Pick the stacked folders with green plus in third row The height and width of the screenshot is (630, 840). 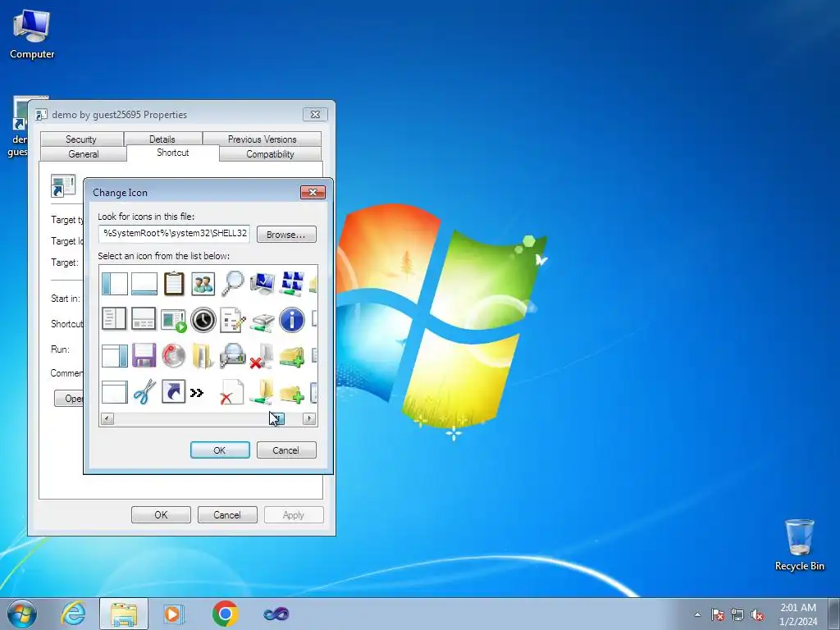(292, 357)
